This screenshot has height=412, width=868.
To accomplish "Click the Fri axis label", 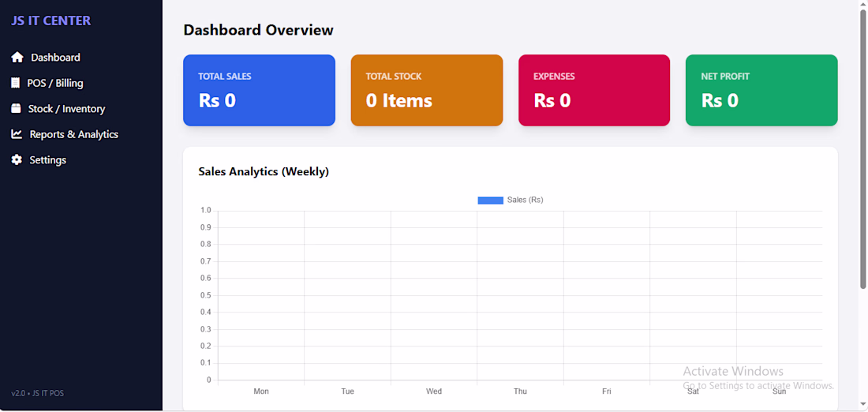I will pos(607,391).
